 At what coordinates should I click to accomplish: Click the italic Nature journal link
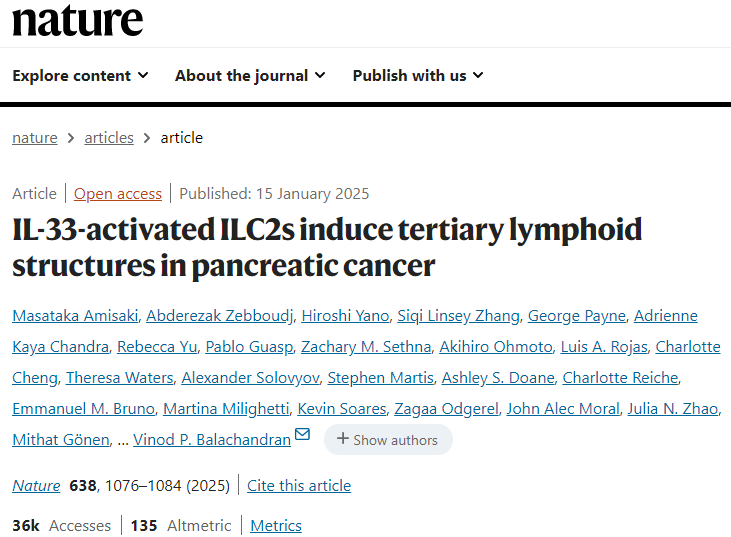click(x=36, y=486)
